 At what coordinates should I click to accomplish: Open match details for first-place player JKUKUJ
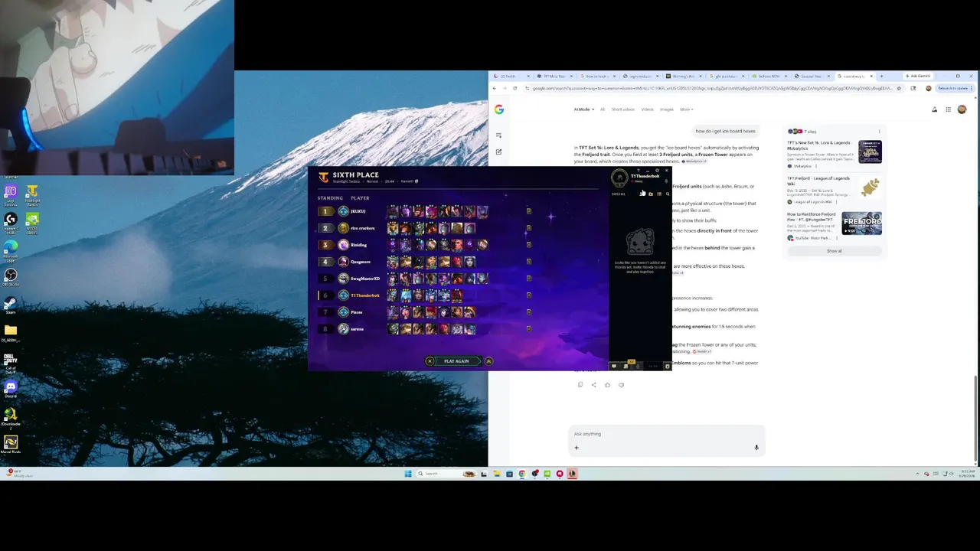click(x=528, y=211)
